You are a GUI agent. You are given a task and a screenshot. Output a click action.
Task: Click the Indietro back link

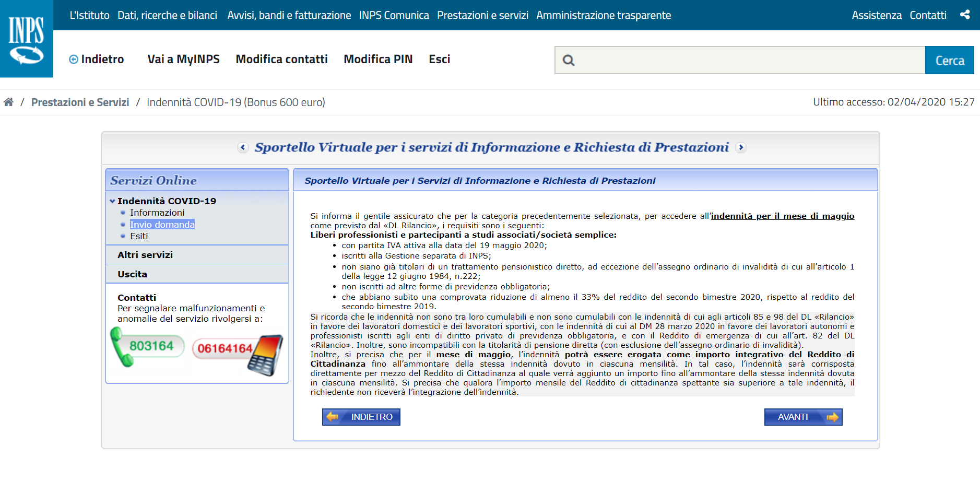97,59
